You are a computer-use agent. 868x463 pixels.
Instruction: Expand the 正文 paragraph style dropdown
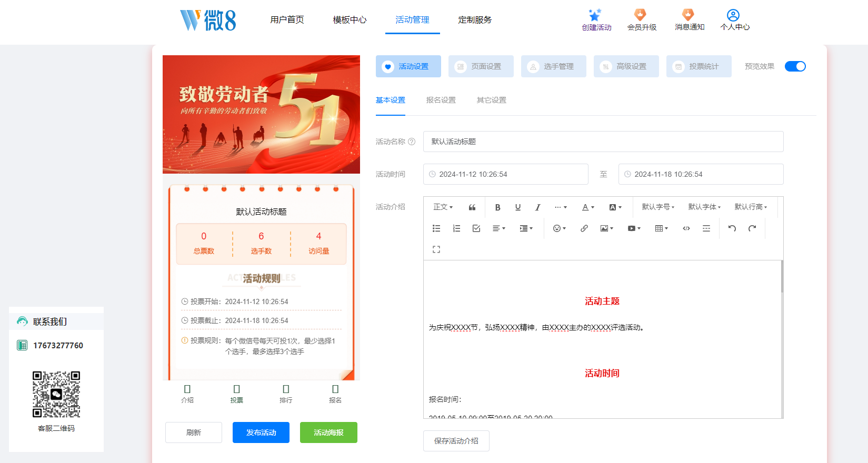coord(443,207)
